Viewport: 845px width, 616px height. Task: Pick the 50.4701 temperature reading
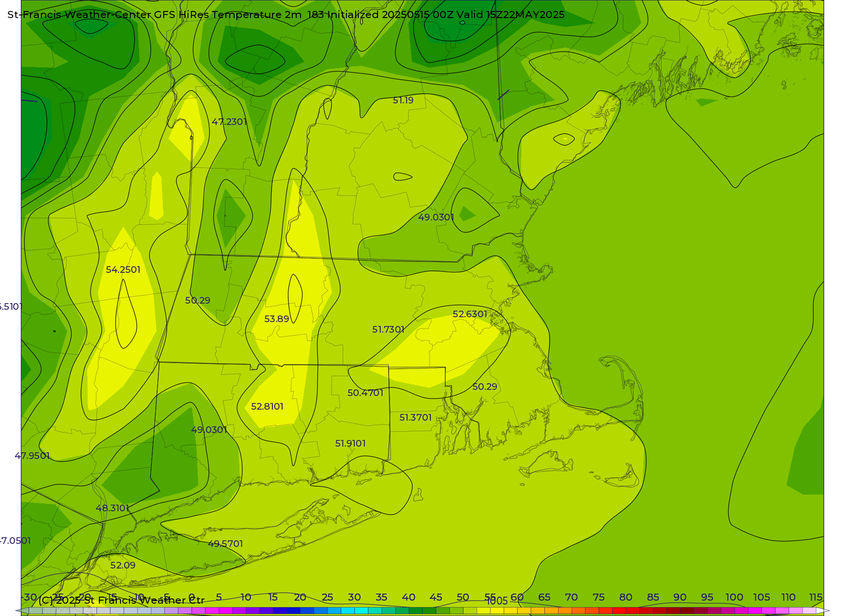click(365, 393)
